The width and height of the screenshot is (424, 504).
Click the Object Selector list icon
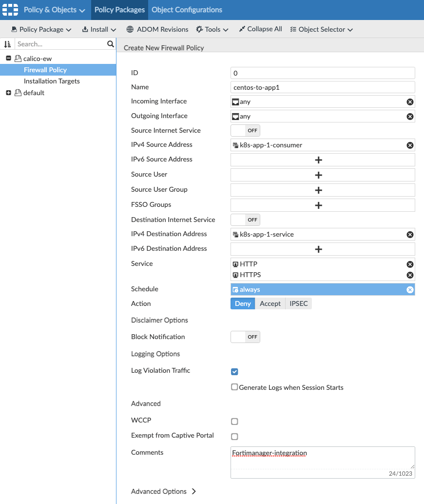[293, 29]
